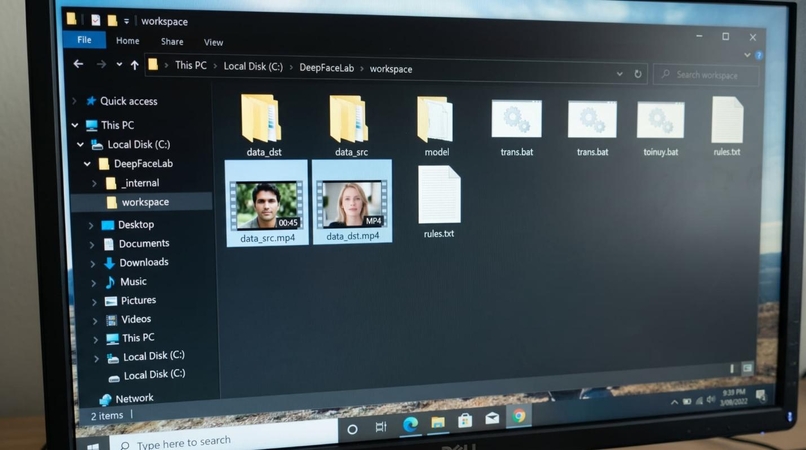Expand the Pictures tree node
806x450 pixels.
point(94,301)
